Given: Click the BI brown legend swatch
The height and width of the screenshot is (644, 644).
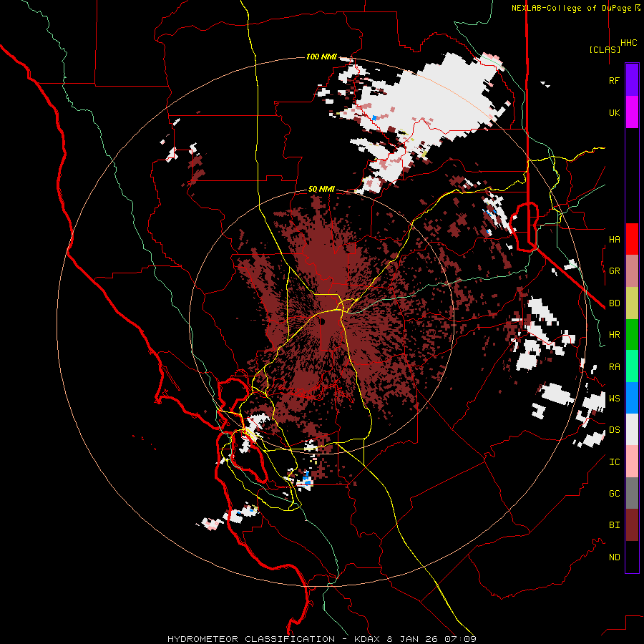Looking at the screenshot, I should (632, 525).
